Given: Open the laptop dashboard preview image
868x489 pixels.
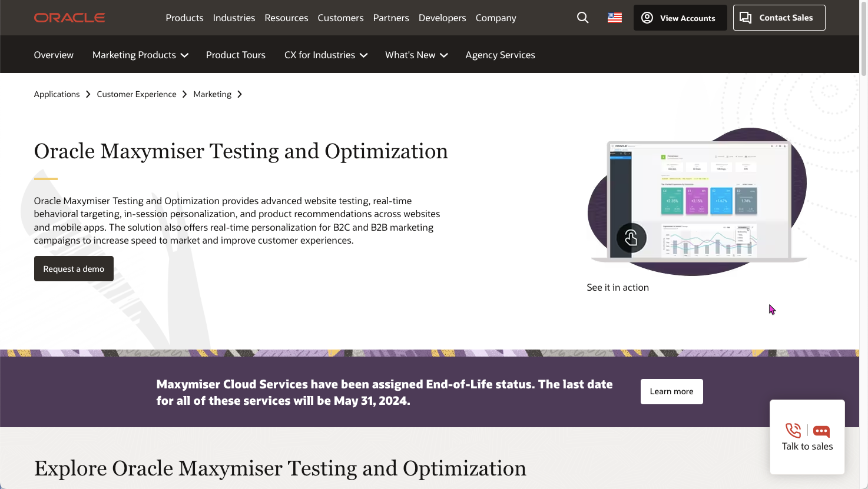Looking at the screenshot, I should 698,201.
